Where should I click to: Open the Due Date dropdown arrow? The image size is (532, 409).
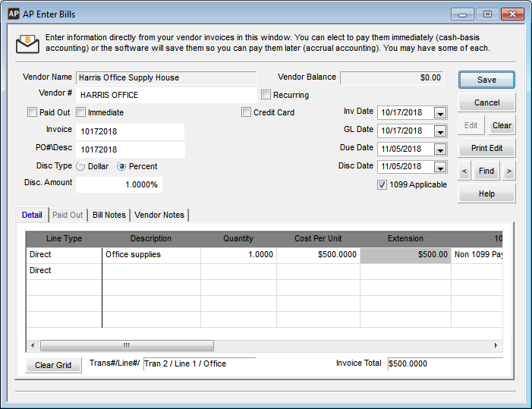[x=439, y=149]
